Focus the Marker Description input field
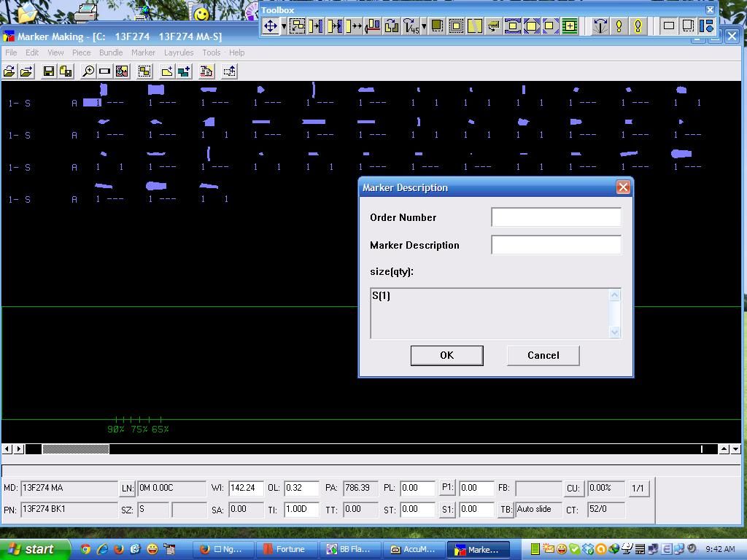Viewport: 747px width, 560px height. pyautogui.click(x=556, y=245)
